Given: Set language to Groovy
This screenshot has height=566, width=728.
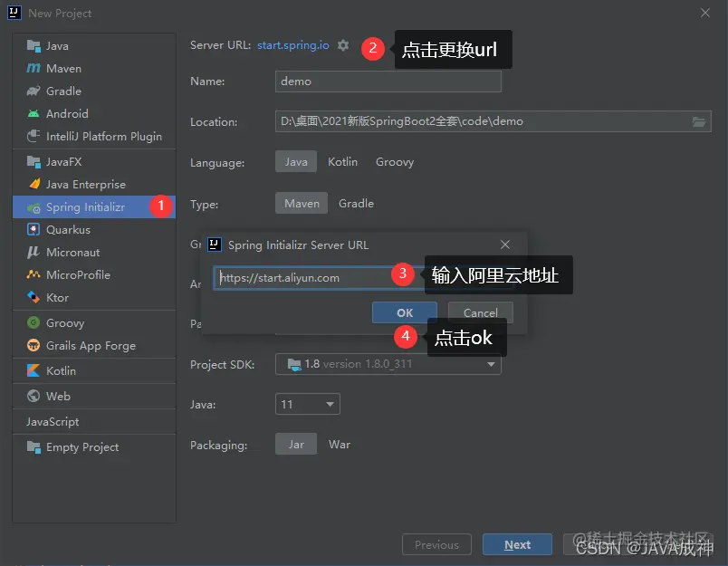Looking at the screenshot, I should 395,161.
